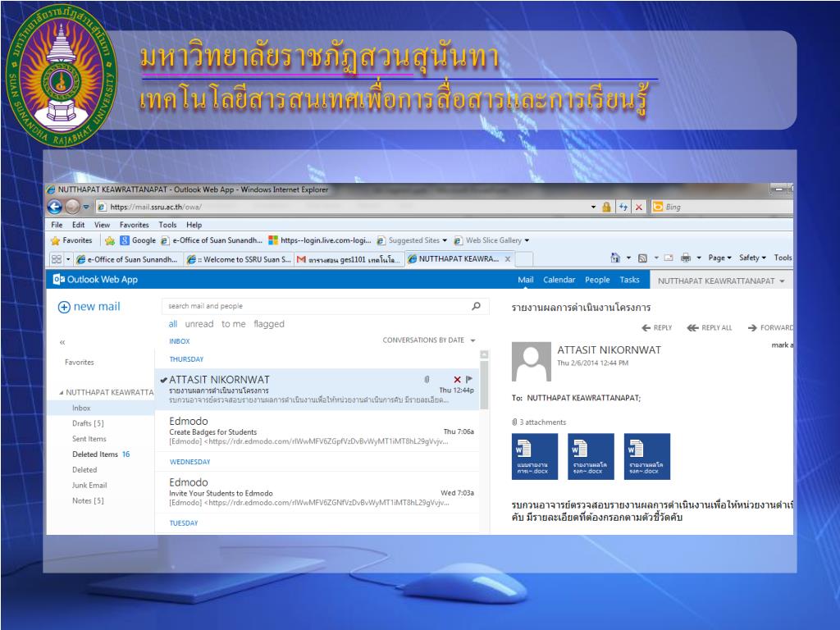840x630 pixels.
Task: Switch to e-Office of Suan Sunandh tab
Action: point(126,259)
